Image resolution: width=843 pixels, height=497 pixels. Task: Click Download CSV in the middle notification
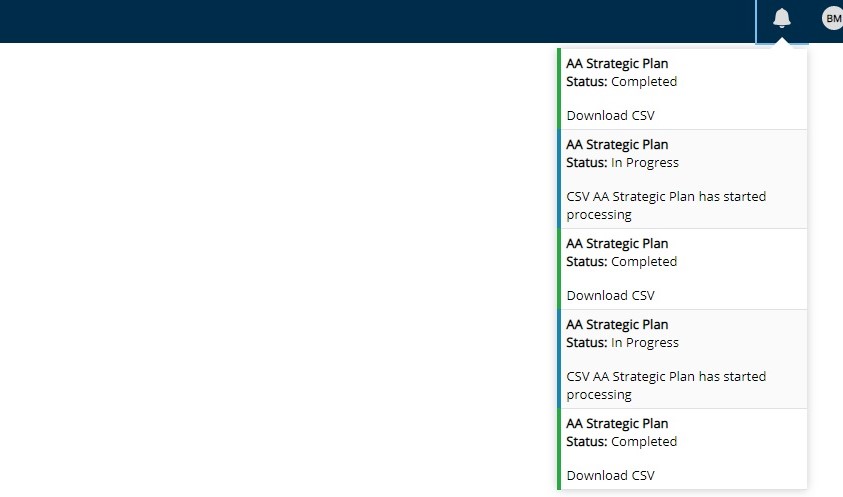[610, 295]
